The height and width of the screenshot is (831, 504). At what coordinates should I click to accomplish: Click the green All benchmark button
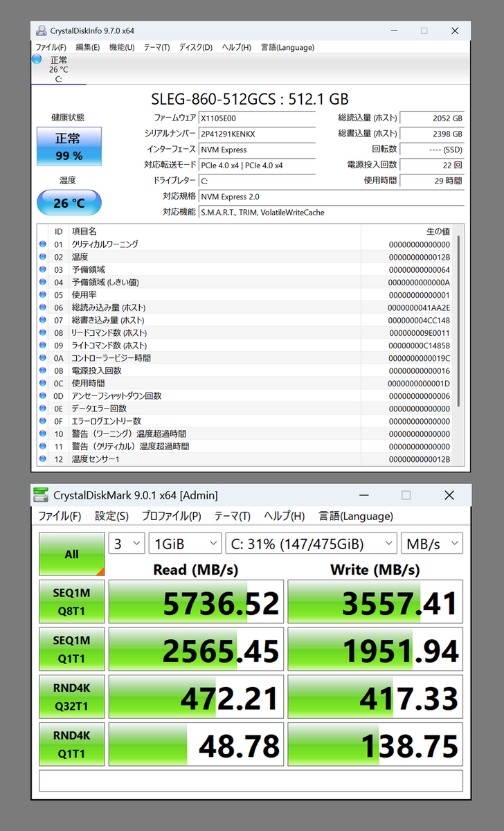click(x=72, y=554)
